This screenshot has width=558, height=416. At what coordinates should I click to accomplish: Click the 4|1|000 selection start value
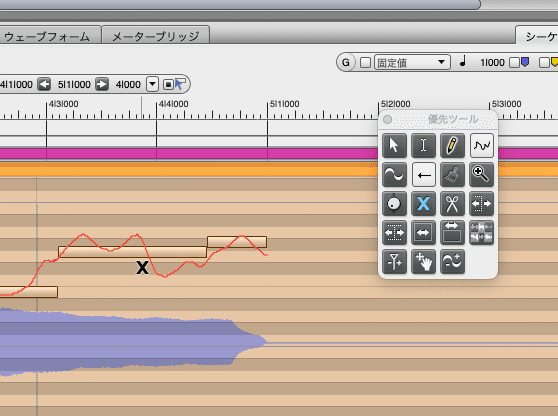(x=16, y=85)
